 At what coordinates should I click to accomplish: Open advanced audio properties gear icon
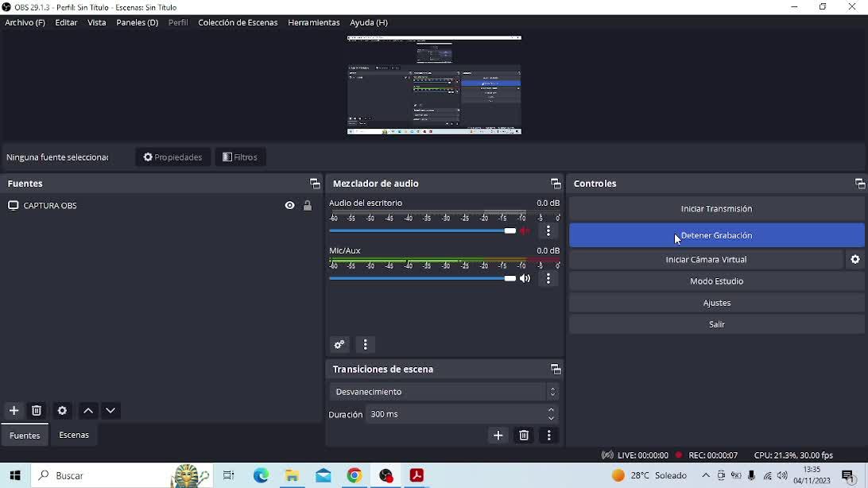click(339, 345)
